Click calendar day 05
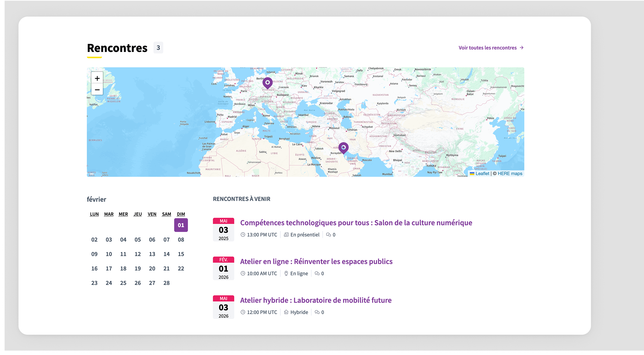 pos(138,239)
